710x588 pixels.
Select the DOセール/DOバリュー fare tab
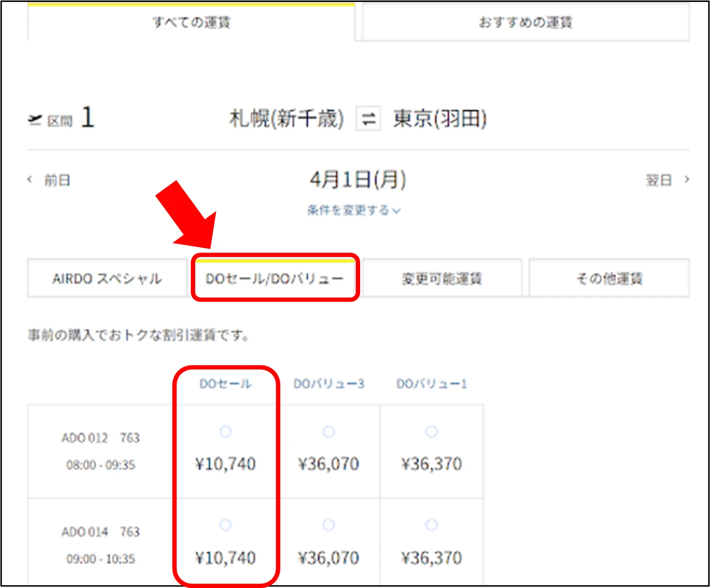274,278
